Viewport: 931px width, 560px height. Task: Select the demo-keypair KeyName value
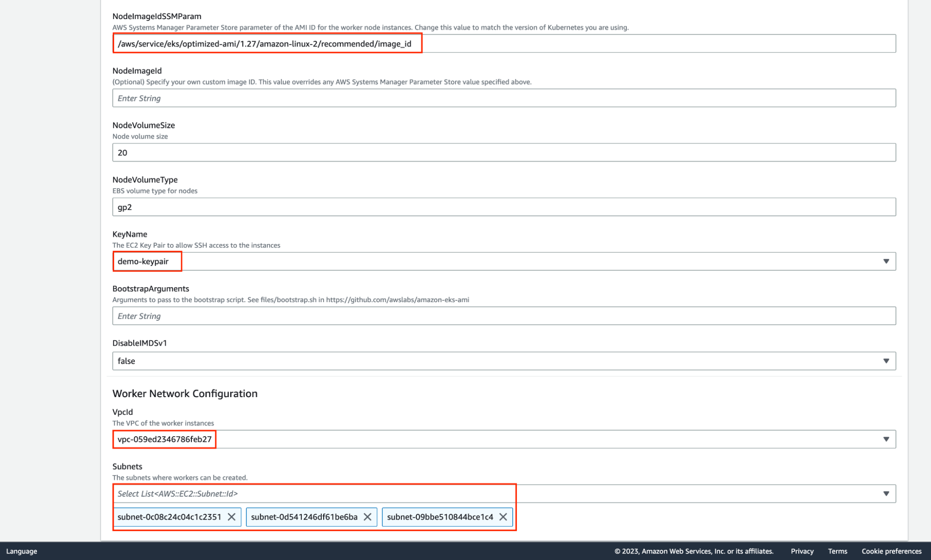[x=143, y=261]
